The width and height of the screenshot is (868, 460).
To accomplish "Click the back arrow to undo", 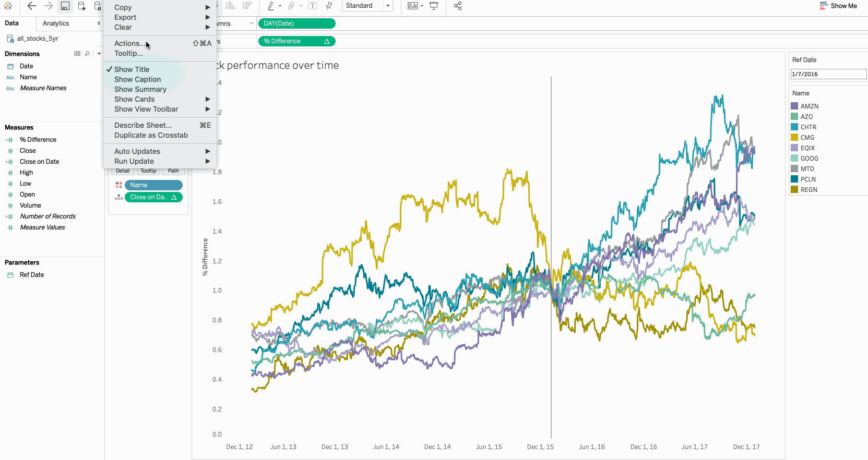I will [31, 6].
